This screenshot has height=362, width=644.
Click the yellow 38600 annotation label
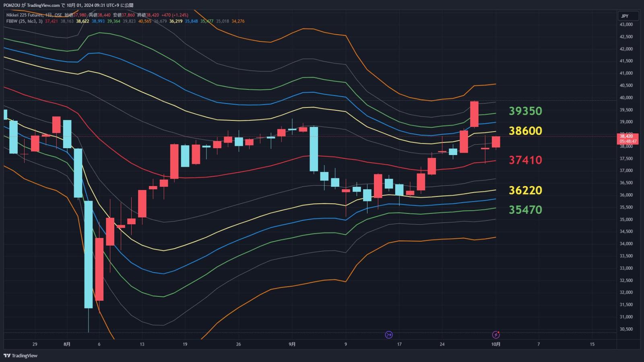click(x=525, y=131)
